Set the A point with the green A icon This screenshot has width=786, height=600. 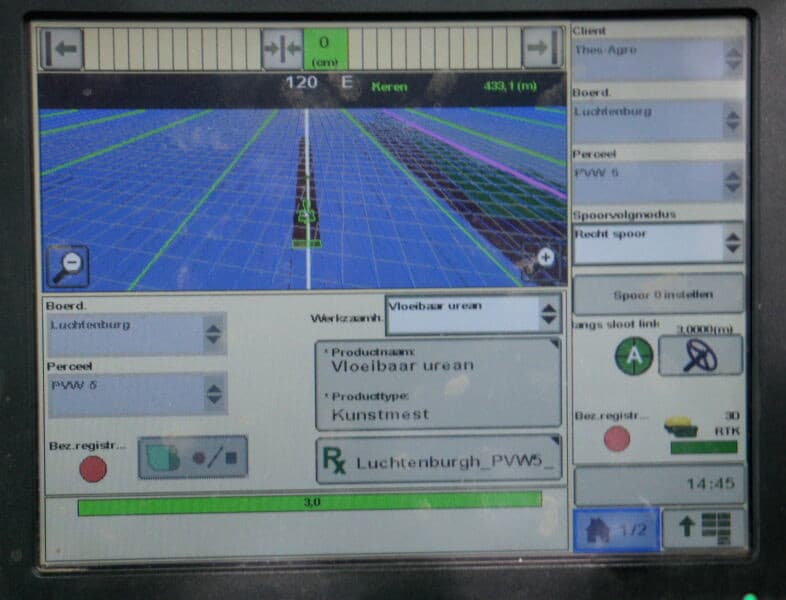coord(634,356)
